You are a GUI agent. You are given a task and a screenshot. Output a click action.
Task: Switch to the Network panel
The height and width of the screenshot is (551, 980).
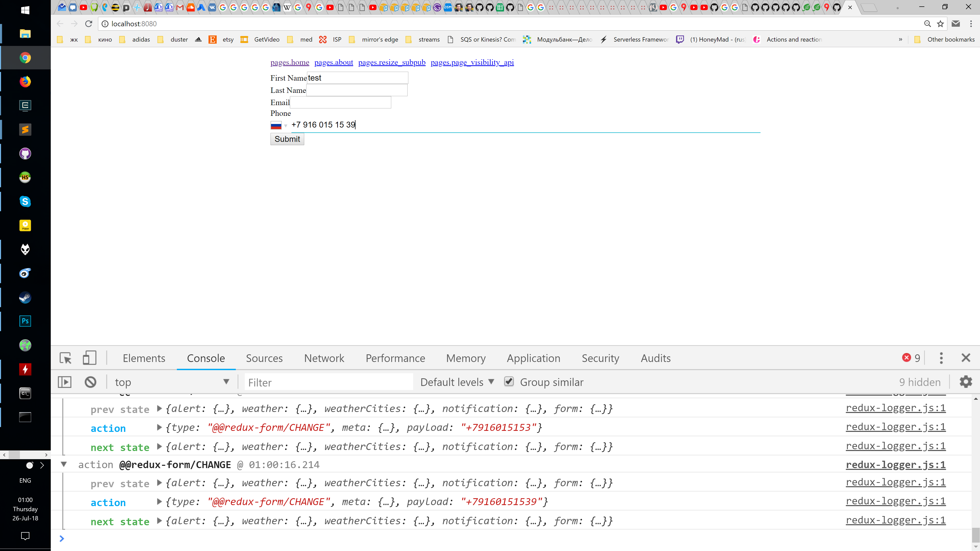324,358
